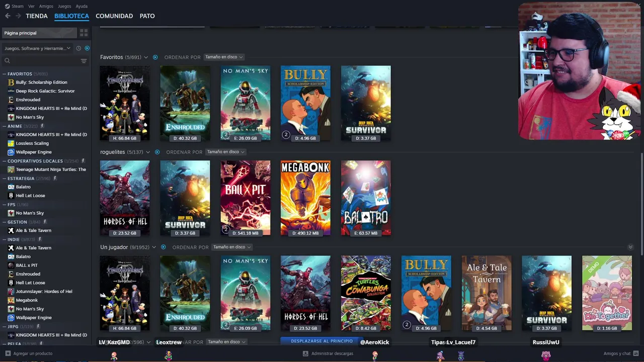Select Hell Let Loose icon under ESTRATEGIA
Viewport: 644px width, 362px height.
[x=11, y=196]
